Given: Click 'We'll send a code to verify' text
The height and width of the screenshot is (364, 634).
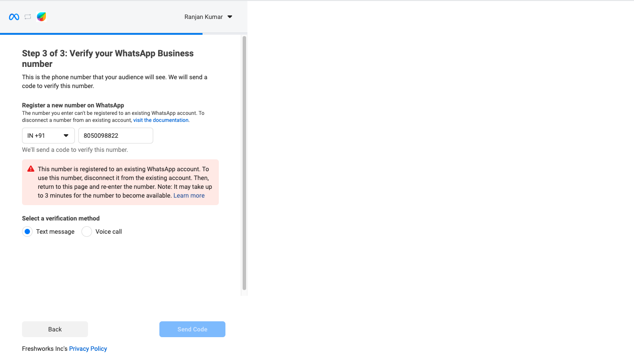Looking at the screenshot, I should click(75, 150).
